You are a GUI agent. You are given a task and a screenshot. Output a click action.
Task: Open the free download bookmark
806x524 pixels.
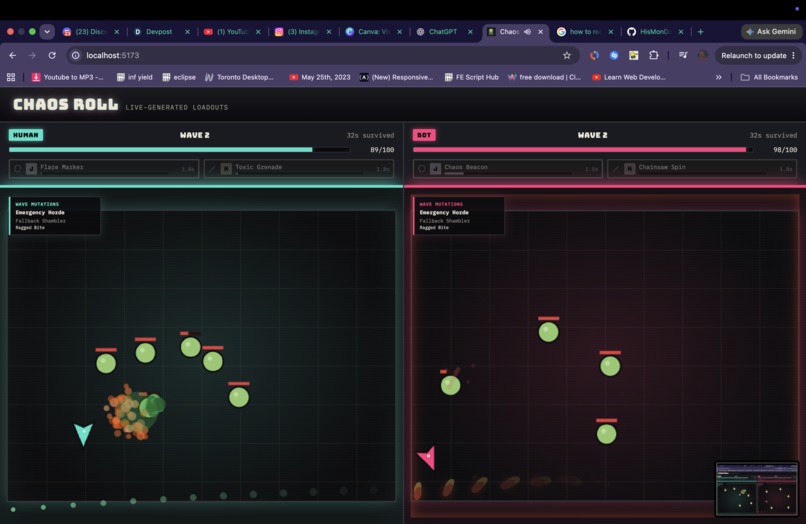click(544, 77)
